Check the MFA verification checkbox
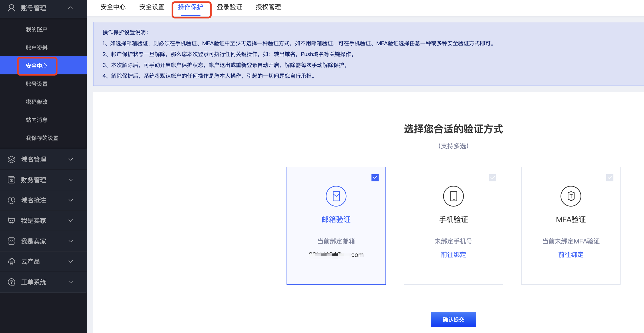The width and height of the screenshot is (644, 333). tap(610, 178)
